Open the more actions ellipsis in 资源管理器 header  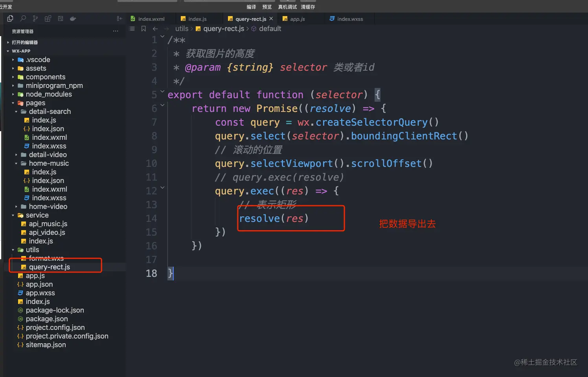[116, 31]
